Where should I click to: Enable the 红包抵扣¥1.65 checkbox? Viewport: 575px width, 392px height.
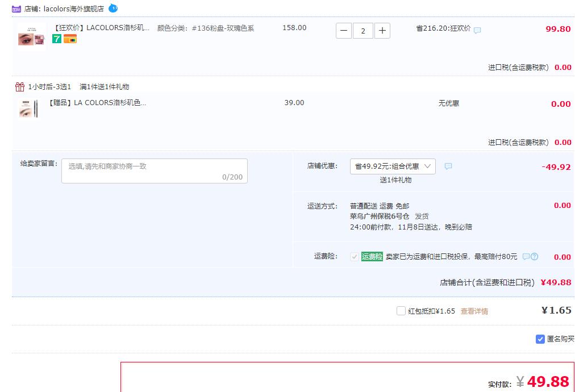tap(401, 311)
